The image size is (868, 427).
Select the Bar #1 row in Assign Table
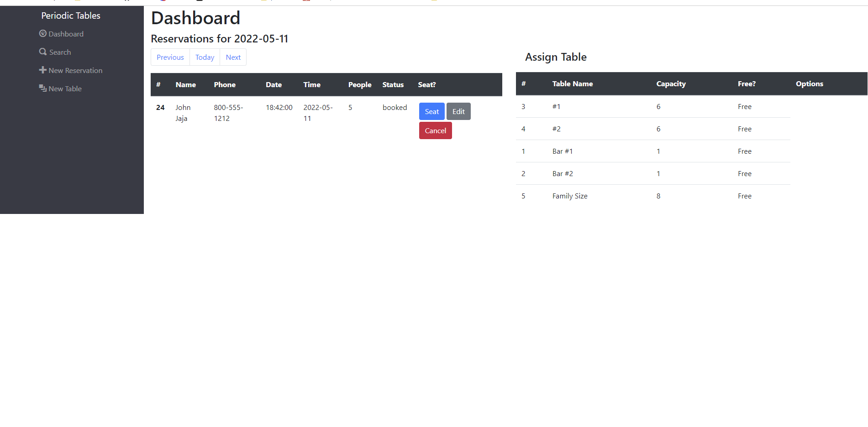[562, 151]
